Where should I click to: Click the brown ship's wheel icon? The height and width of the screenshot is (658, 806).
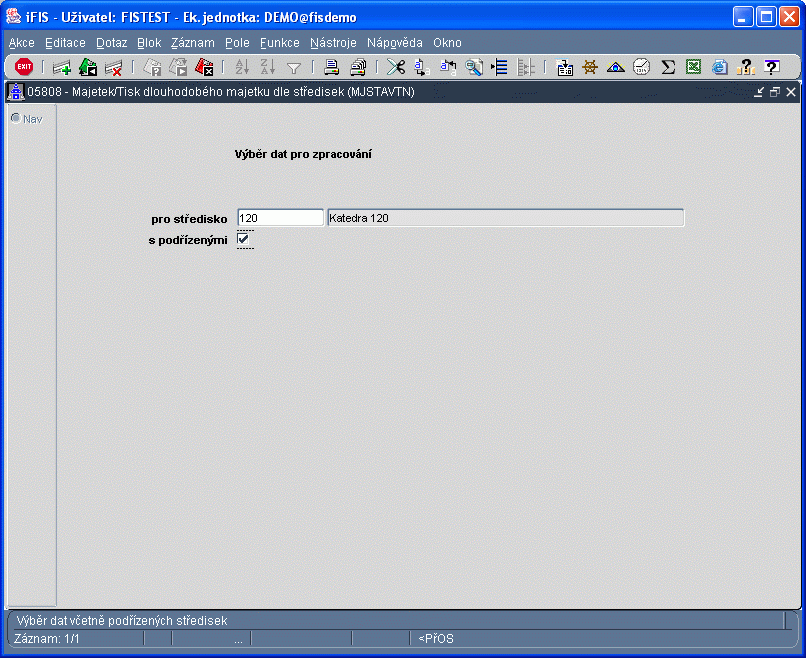pos(590,67)
